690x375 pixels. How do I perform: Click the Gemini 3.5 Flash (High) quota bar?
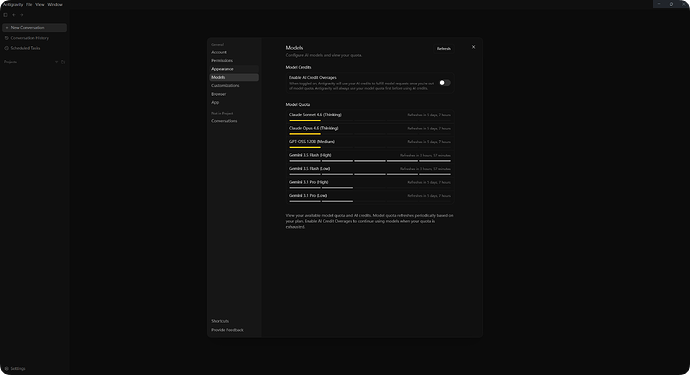370,161
